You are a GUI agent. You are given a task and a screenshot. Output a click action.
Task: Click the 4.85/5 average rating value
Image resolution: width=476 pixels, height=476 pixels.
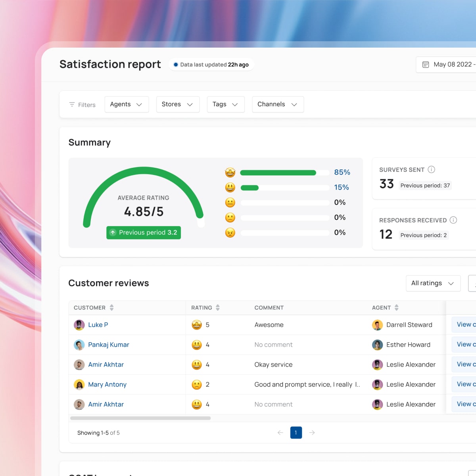(x=144, y=212)
